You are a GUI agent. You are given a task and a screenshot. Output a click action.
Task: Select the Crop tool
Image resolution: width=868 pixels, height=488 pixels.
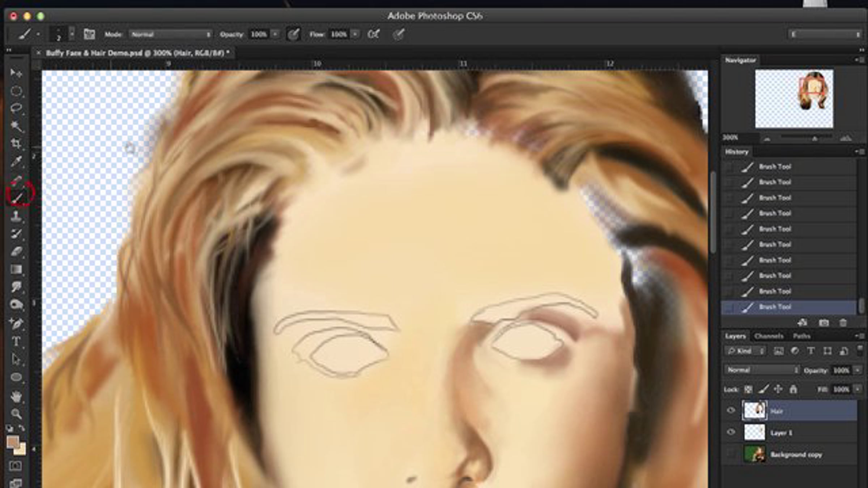[16, 144]
